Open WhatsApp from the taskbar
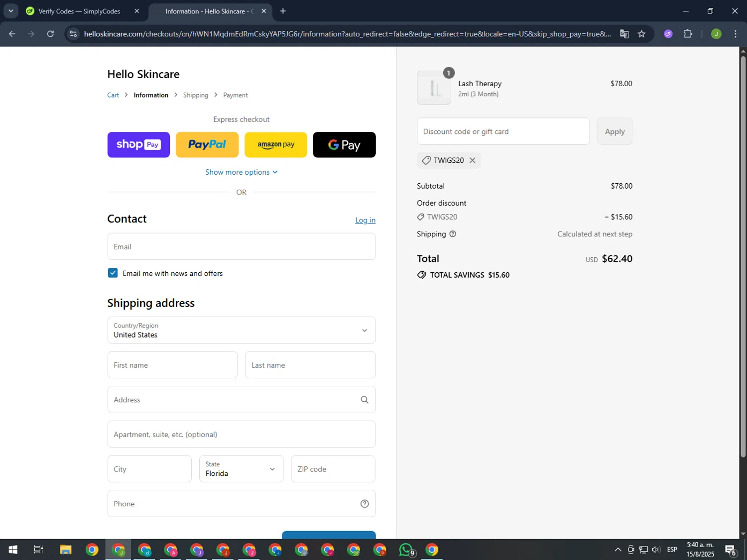Viewport: 747px width, 560px height. 406,550
